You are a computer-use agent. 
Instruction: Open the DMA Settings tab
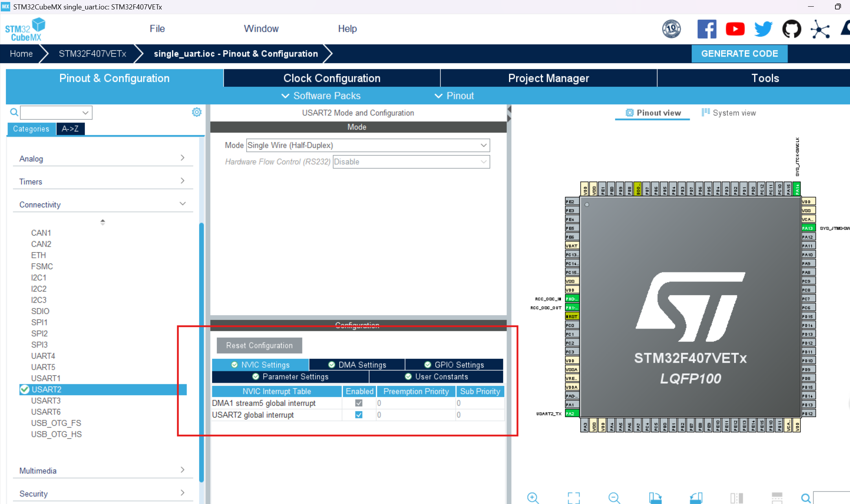[357, 365]
